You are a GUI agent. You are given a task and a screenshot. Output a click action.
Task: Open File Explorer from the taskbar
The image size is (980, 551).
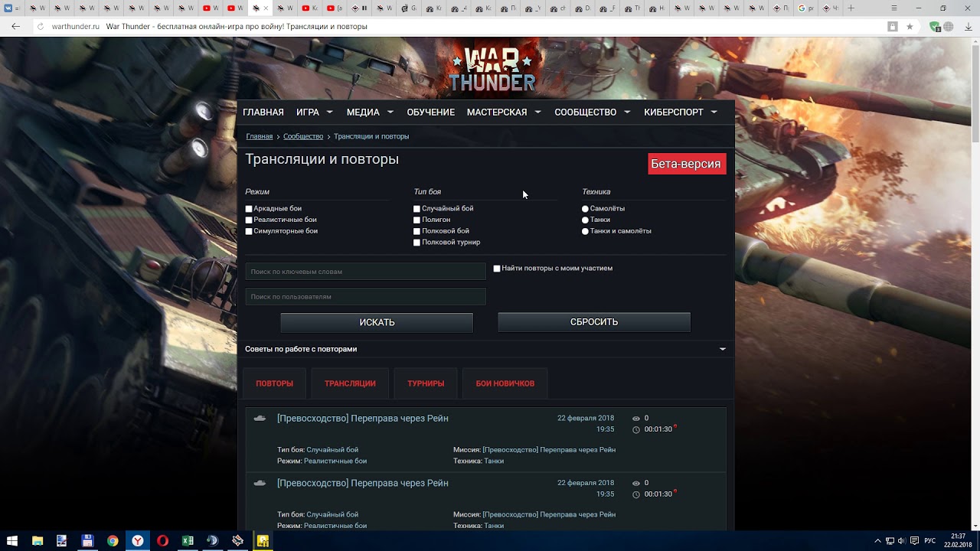(38, 540)
